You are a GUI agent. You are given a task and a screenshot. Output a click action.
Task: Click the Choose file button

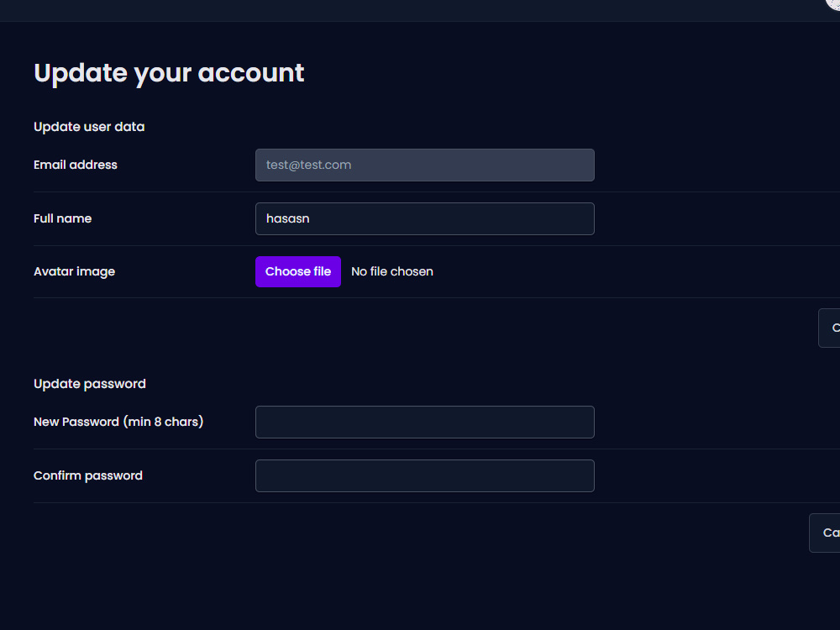[298, 271]
